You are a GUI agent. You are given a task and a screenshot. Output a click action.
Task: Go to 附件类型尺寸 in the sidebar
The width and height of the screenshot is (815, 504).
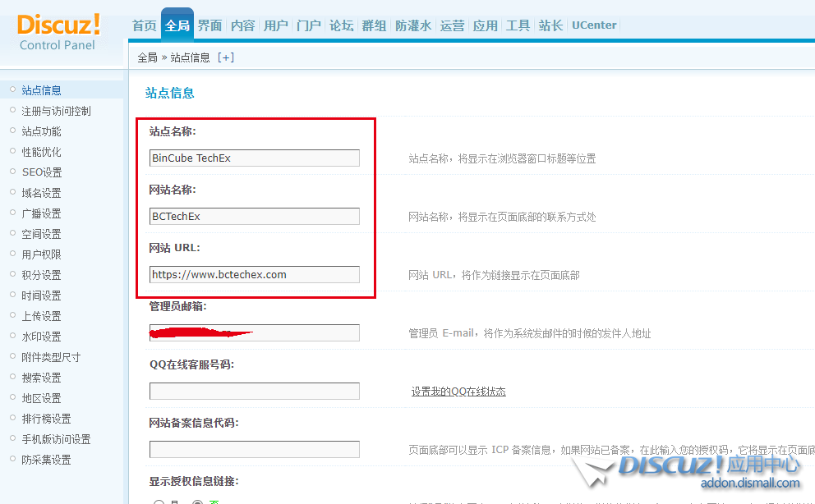click(51, 357)
